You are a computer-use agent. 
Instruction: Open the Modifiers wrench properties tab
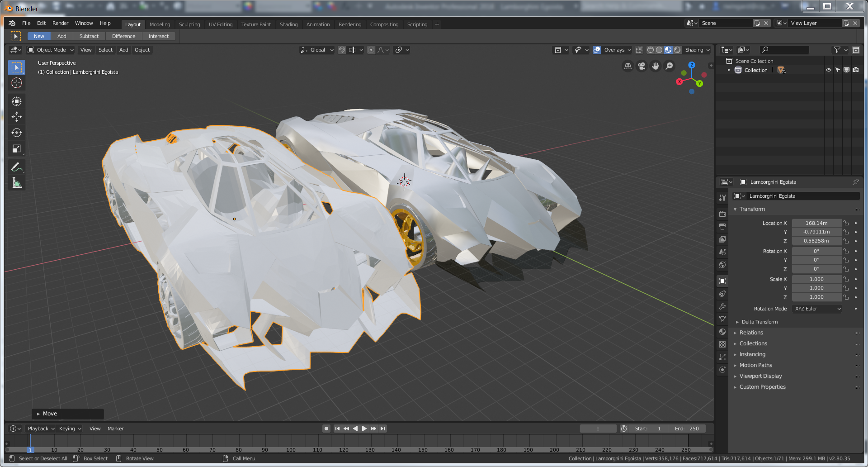coord(722,306)
